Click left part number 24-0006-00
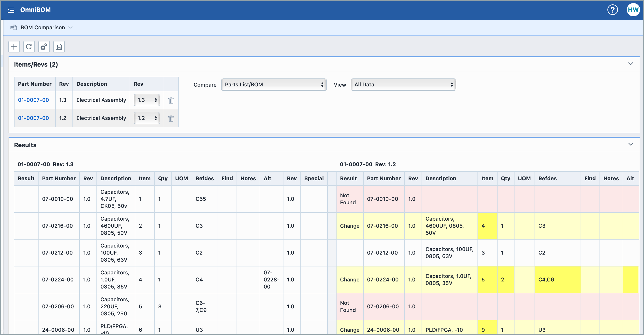 pyautogui.click(x=58, y=330)
